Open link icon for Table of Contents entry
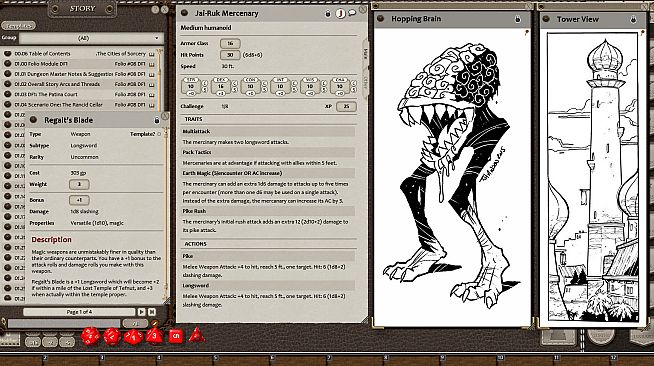The width and height of the screenshot is (654, 366). coord(7,53)
